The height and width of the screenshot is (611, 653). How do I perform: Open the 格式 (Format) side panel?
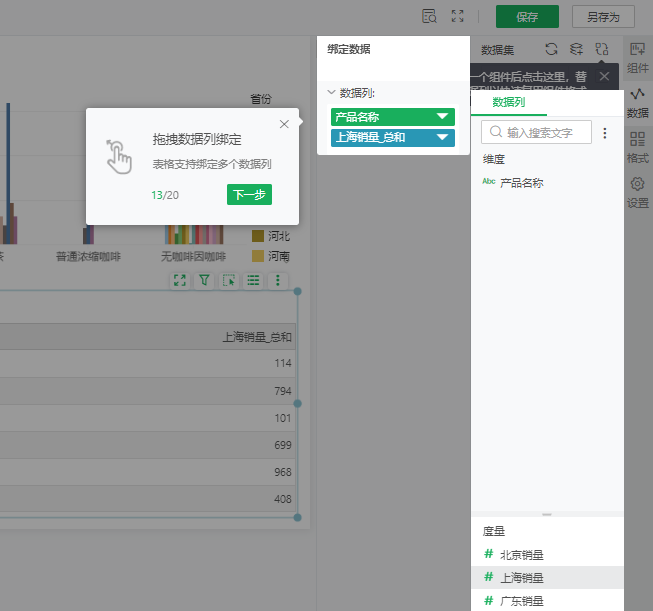[637, 148]
